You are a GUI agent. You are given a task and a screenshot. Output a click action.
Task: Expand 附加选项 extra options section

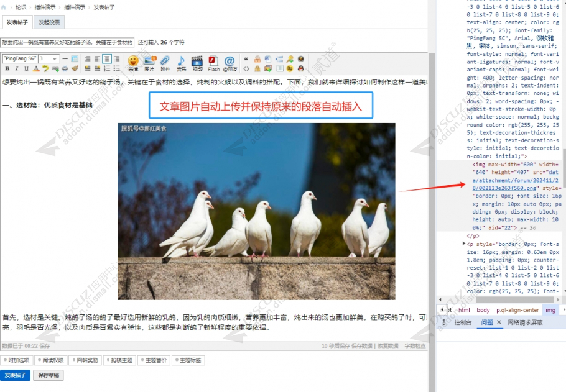(x=17, y=360)
